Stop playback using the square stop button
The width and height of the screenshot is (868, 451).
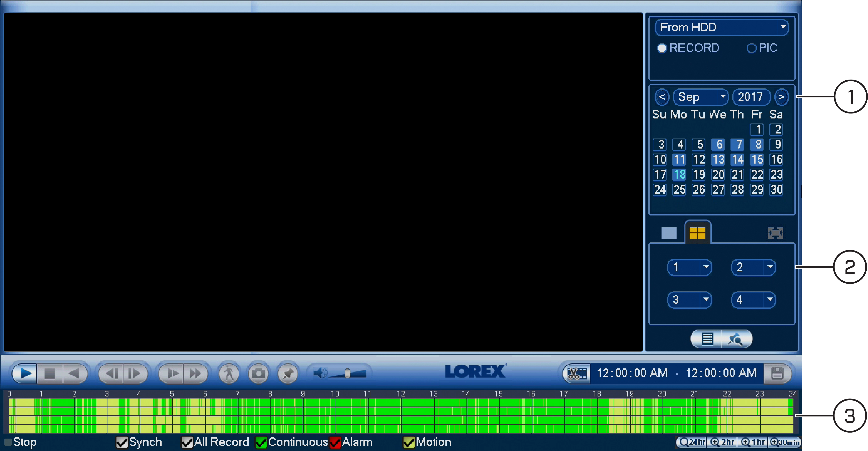50,373
